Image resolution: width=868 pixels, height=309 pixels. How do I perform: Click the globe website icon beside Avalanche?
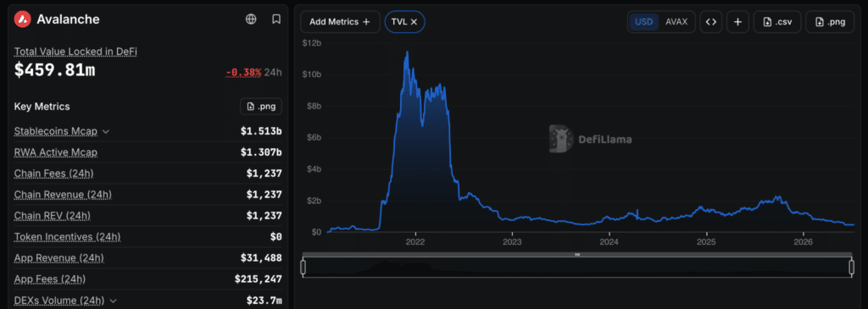pyautogui.click(x=251, y=19)
